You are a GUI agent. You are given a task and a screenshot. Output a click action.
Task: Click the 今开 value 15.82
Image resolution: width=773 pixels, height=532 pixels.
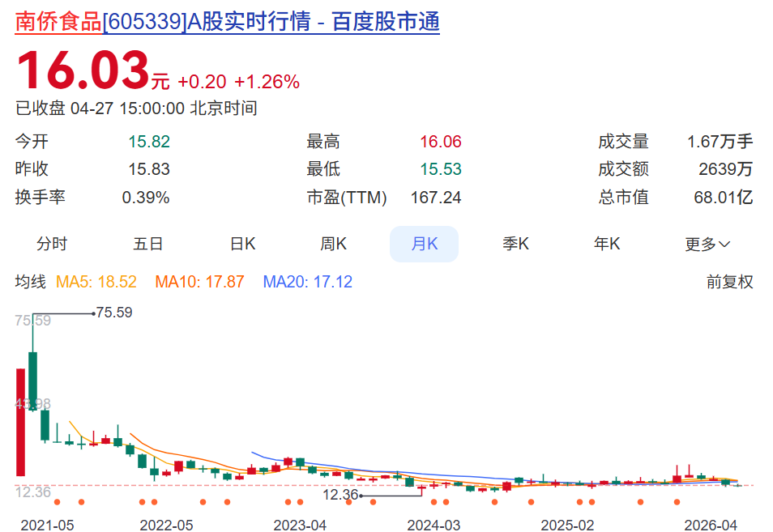pyautogui.click(x=149, y=142)
